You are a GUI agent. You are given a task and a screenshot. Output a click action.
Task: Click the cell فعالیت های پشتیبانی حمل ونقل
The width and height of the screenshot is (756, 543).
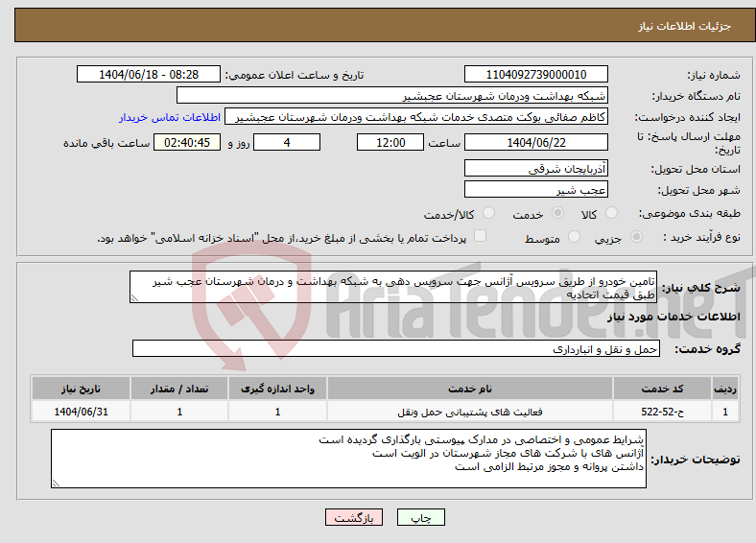[x=470, y=412]
